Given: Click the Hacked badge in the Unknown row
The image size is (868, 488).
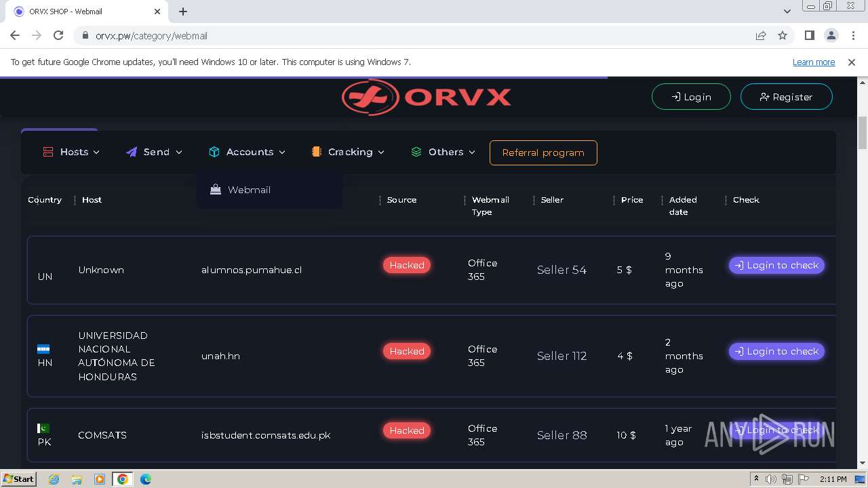Looking at the screenshot, I should tap(407, 265).
